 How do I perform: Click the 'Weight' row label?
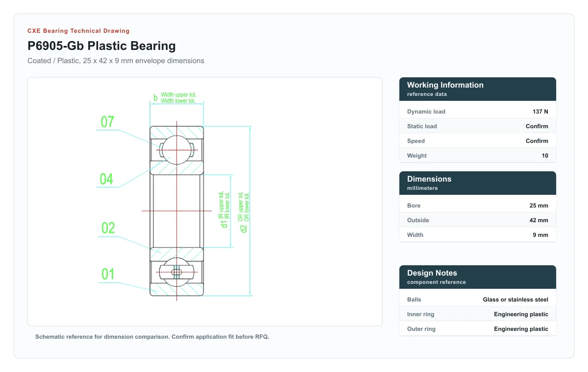417,156
